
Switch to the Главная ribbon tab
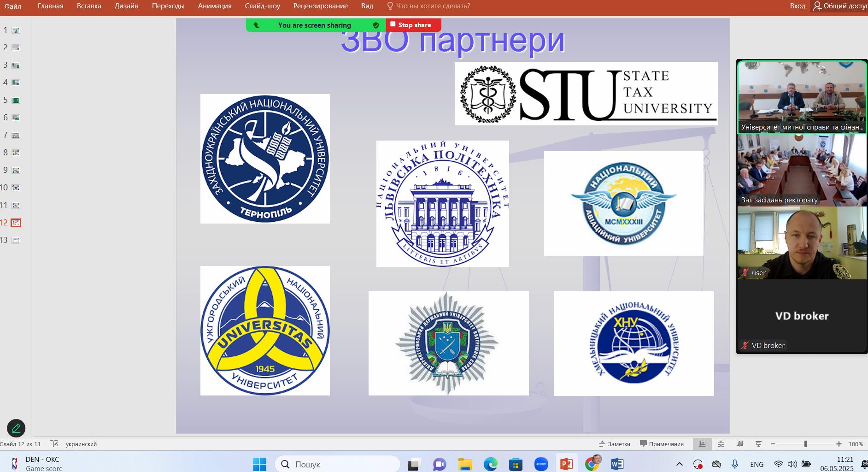51,6
